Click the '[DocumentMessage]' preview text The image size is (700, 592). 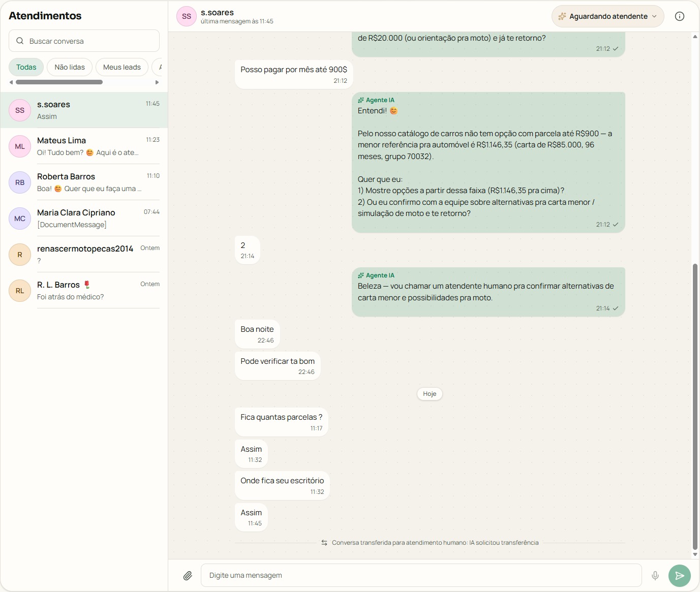coord(72,225)
